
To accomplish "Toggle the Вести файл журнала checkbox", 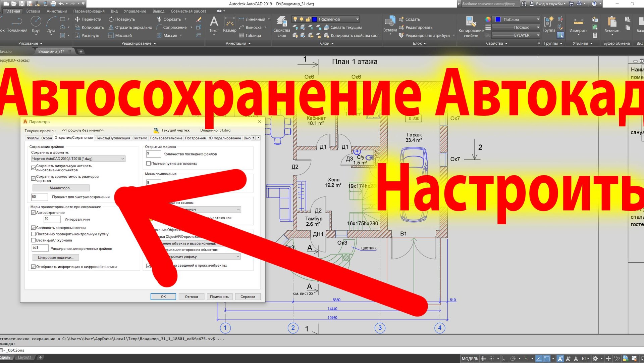I will coord(33,240).
